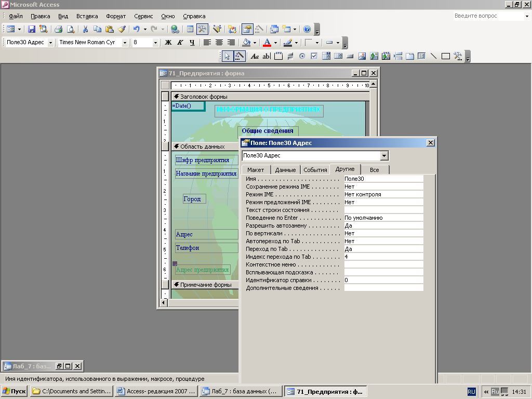Click the Примечание формы section bar
This screenshot has height=399, width=532.
click(205, 285)
